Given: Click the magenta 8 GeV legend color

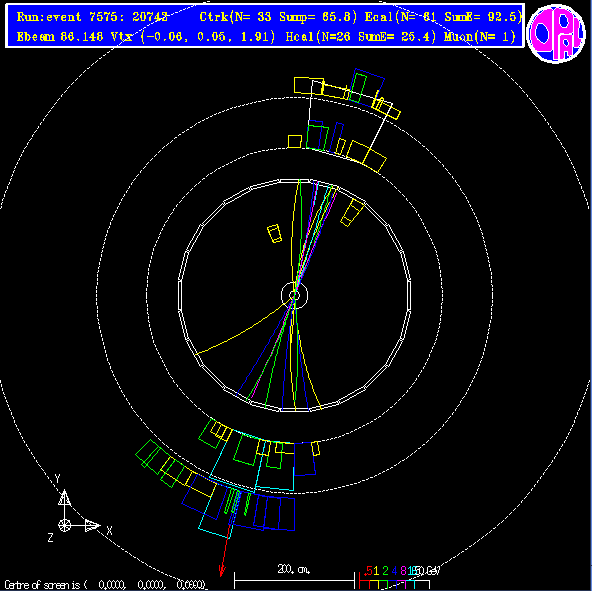Looking at the screenshot, I should (x=403, y=571).
